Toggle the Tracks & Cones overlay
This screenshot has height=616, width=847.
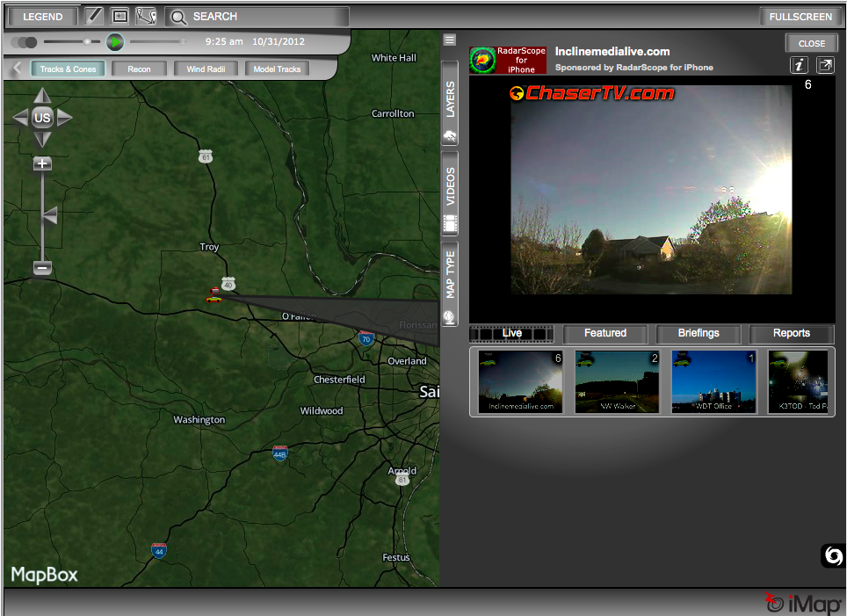point(69,69)
